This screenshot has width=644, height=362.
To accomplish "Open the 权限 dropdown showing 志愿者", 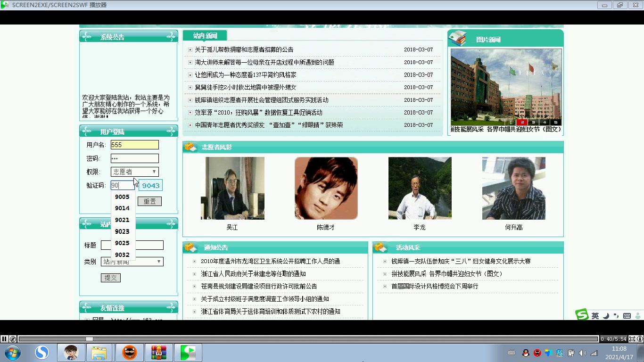I will click(135, 172).
